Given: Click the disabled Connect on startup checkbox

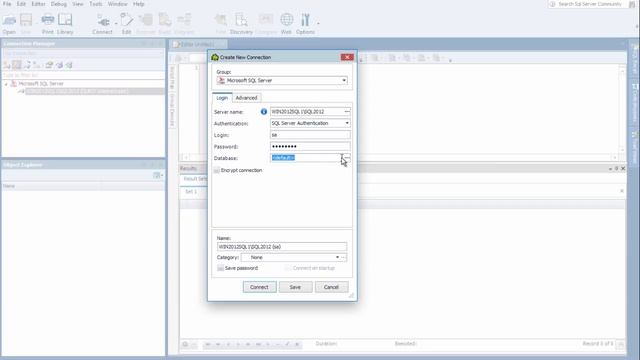Looking at the screenshot, I should pos(288,268).
